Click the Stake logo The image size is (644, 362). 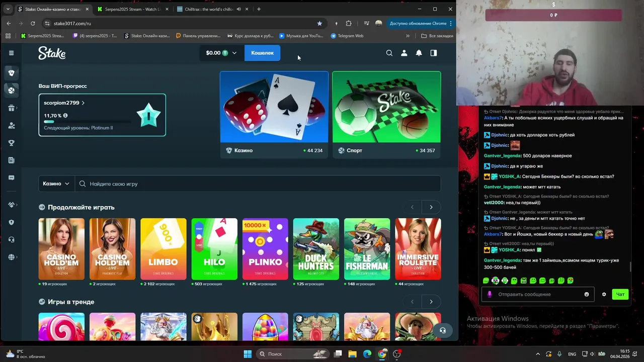[x=52, y=53]
